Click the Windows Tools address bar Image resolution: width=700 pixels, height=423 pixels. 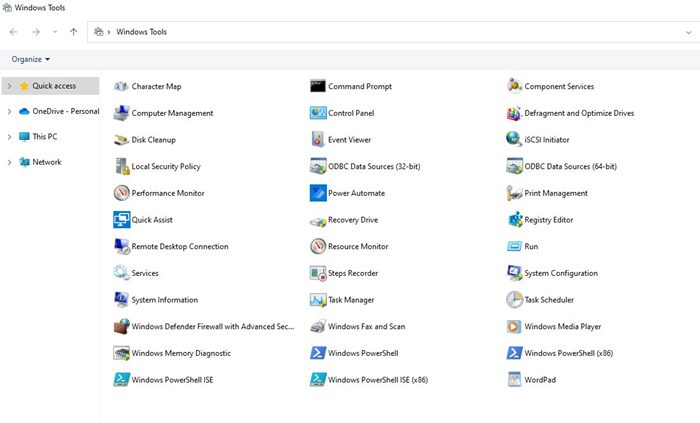click(400, 32)
